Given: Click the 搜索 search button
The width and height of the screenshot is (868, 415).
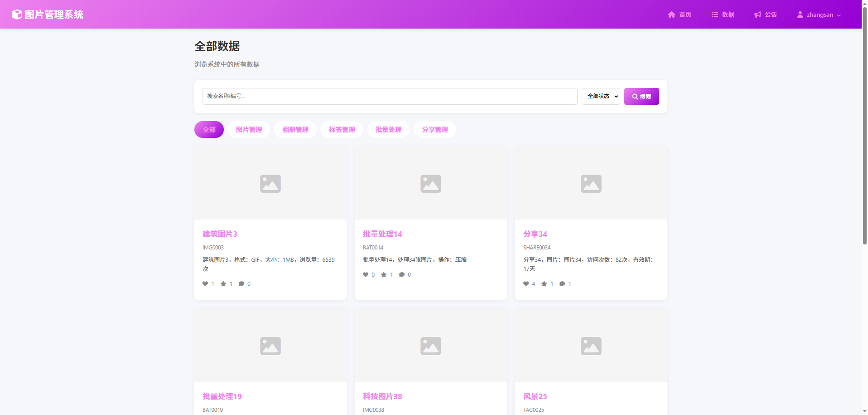Looking at the screenshot, I should pos(641,96).
